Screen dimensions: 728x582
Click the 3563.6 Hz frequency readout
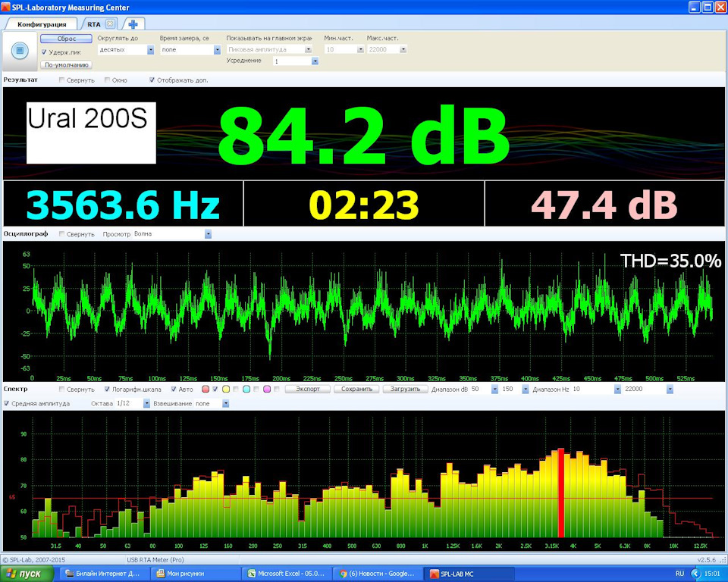[123, 205]
